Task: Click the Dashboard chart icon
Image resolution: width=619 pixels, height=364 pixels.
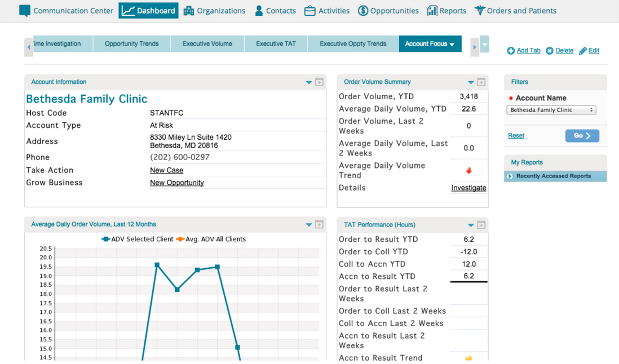Action: 128,11
